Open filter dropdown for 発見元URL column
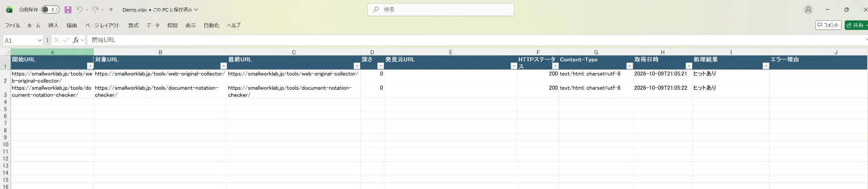This screenshot has width=868, height=189. (514, 66)
